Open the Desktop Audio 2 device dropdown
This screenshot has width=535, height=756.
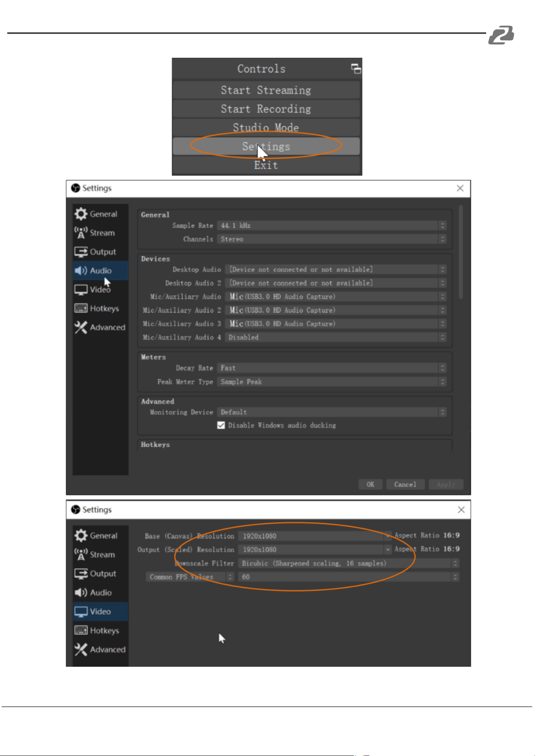pos(336,283)
